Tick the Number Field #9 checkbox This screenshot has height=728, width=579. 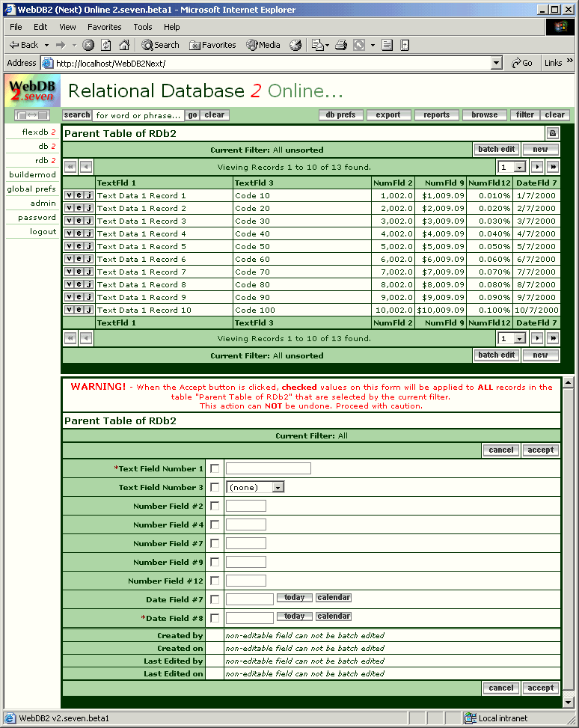click(215, 562)
